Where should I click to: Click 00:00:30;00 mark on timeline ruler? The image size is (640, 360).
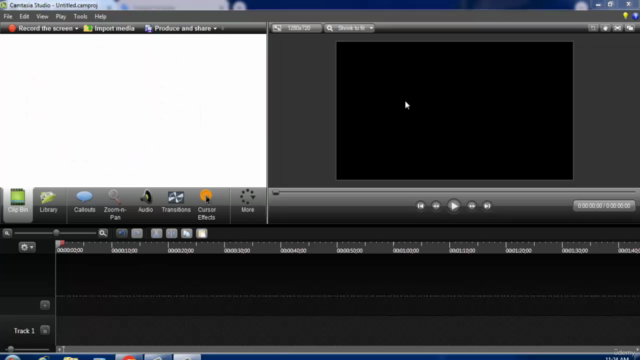tap(237, 251)
